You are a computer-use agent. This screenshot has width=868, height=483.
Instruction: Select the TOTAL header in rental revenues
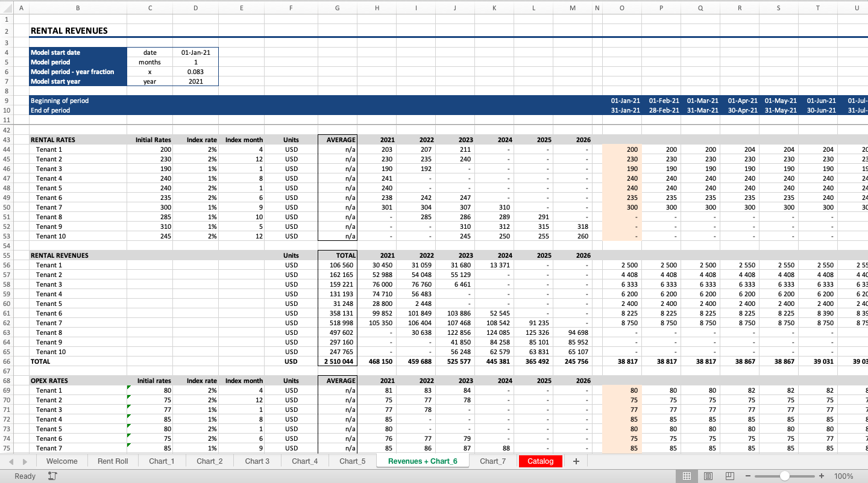(x=337, y=255)
